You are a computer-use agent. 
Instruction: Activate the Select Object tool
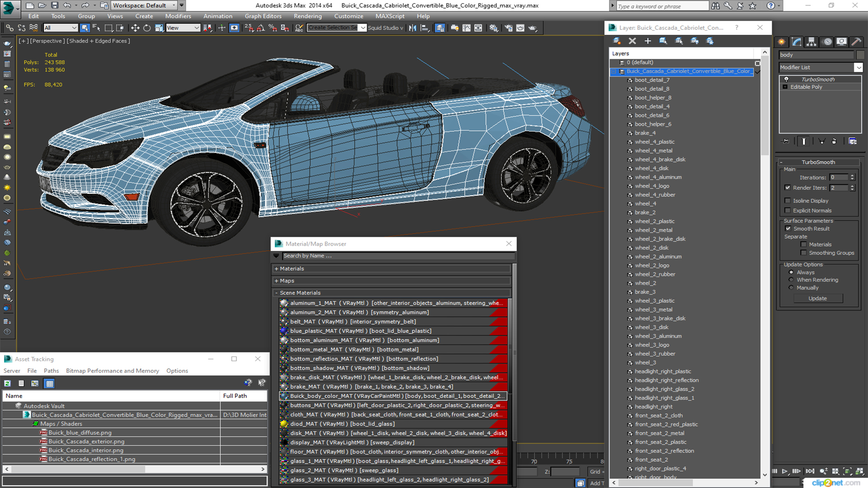(85, 28)
